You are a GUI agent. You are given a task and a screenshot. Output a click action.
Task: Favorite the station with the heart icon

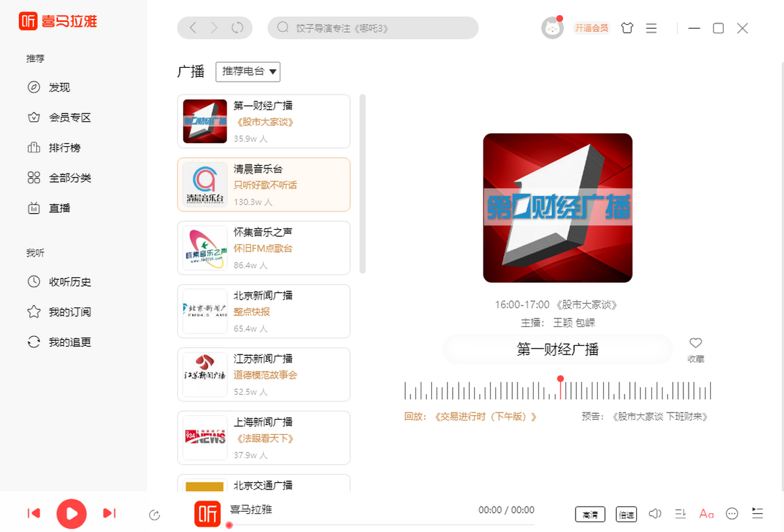tap(696, 343)
